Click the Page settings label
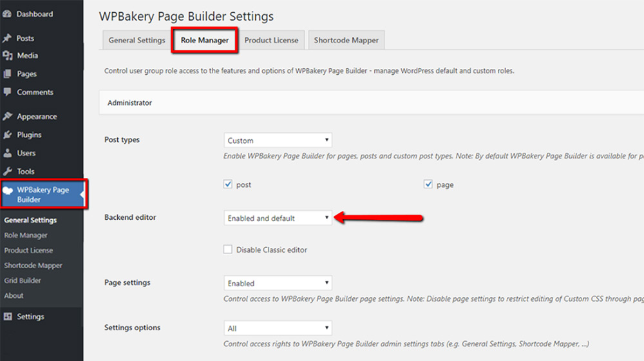 tap(128, 282)
